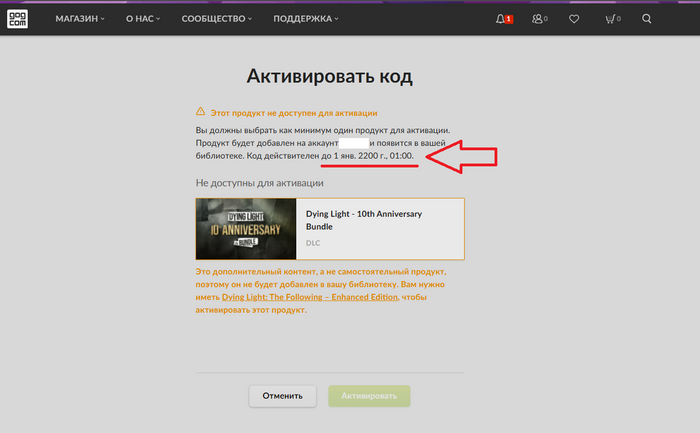This screenshot has width=700, height=433.
Task: Open the search magnifier icon
Action: click(x=646, y=19)
